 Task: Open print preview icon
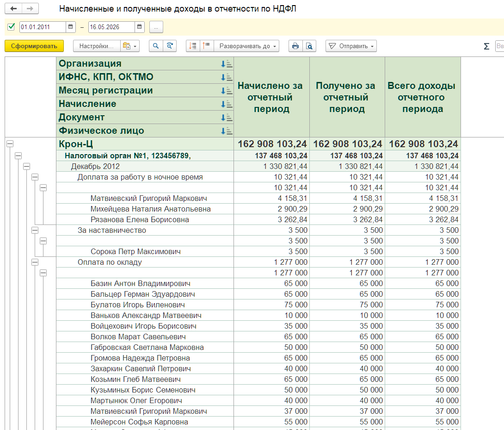coord(309,46)
